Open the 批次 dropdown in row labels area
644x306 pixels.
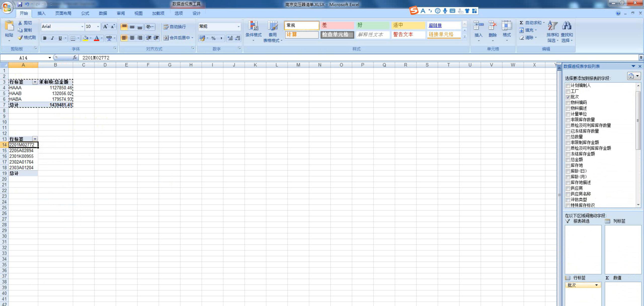coord(596,285)
